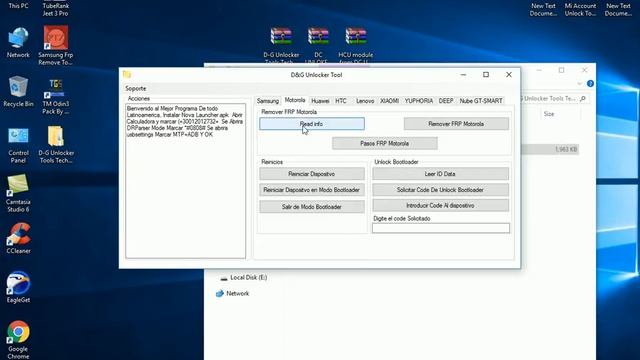Launch Google Chrome desktop shortcut
This screenshot has height=360, width=640.
[18, 340]
